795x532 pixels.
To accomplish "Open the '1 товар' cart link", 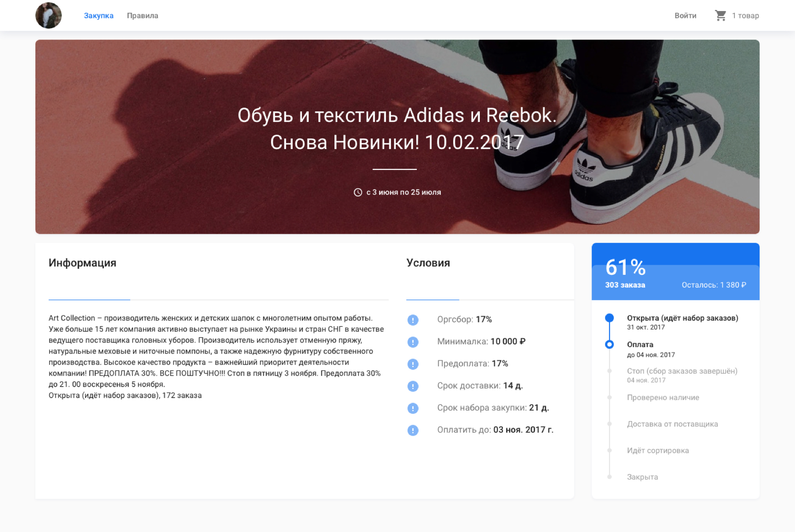I will coord(745,16).
